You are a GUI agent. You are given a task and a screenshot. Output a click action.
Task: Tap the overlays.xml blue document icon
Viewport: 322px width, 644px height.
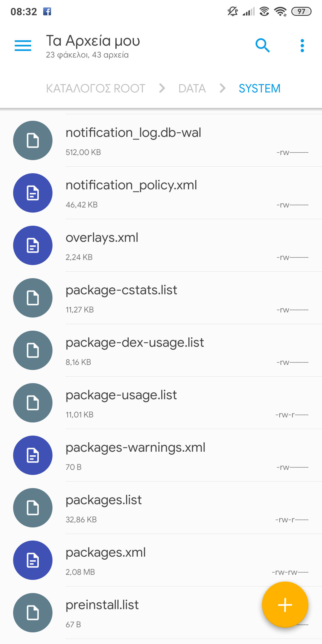point(33,245)
